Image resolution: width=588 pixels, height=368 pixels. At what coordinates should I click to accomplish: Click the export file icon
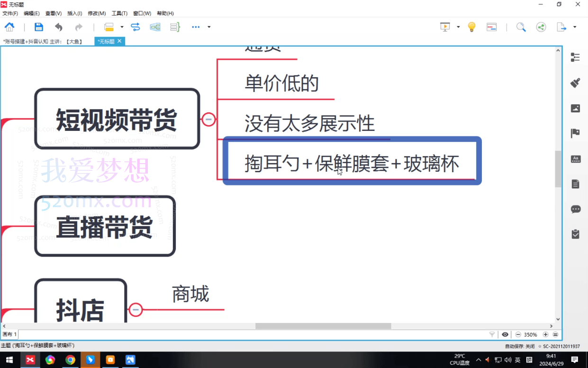point(561,27)
